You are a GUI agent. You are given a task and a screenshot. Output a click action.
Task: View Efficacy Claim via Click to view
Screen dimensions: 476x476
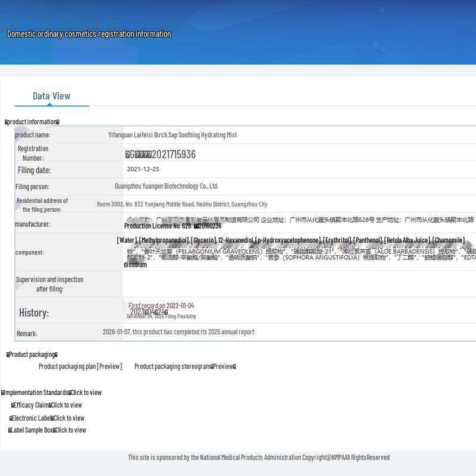pyautogui.click(x=67, y=405)
